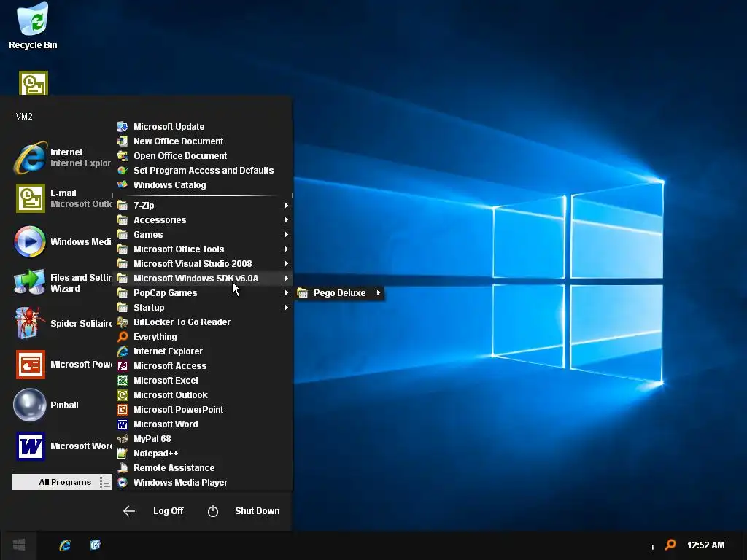Click the Notepad++ program icon
Viewport: 747px width, 560px height.
(123, 454)
